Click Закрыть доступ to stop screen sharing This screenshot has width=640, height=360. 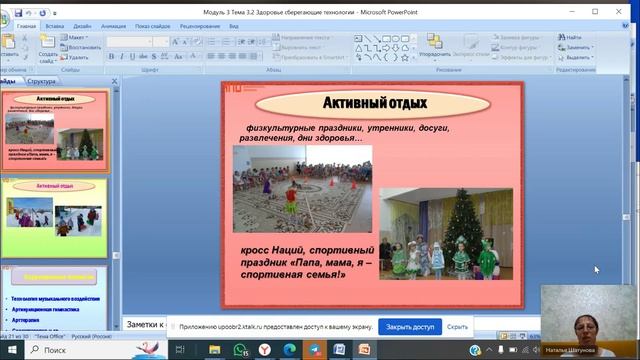pos(410,327)
